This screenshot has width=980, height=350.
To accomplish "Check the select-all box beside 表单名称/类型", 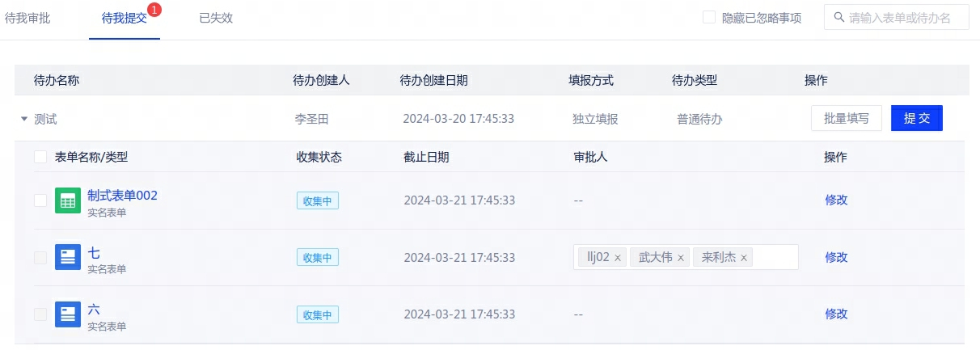I will (x=40, y=157).
